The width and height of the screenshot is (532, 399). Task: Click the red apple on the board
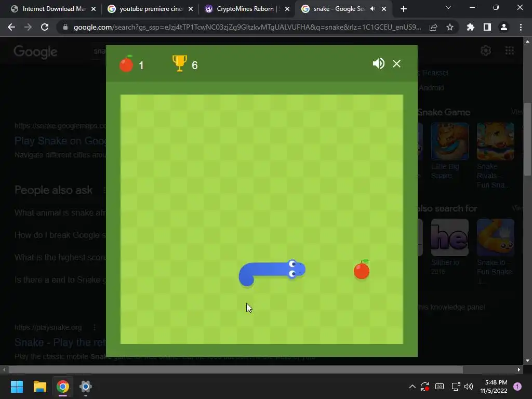click(x=362, y=270)
